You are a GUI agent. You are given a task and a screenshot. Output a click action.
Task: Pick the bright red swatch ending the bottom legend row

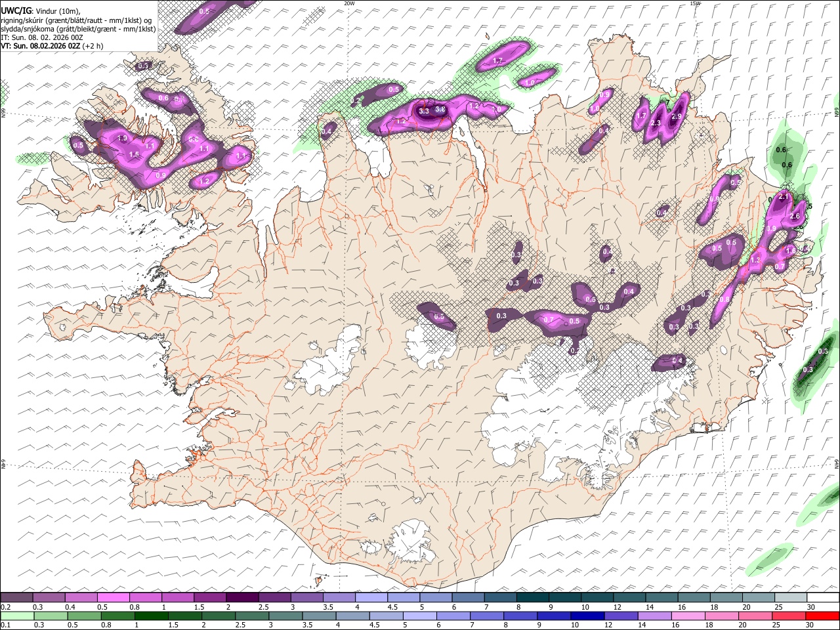tap(823, 616)
